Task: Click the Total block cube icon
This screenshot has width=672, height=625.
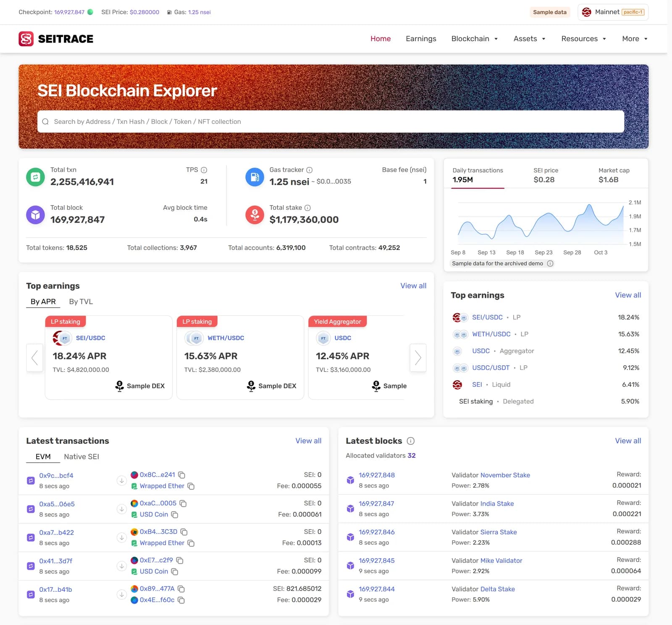Action: tap(35, 215)
